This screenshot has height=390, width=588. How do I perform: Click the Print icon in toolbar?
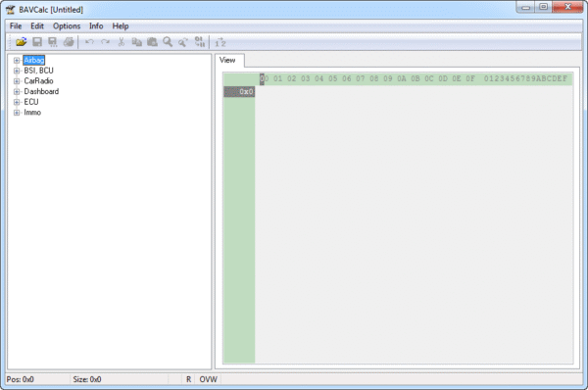(69, 41)
